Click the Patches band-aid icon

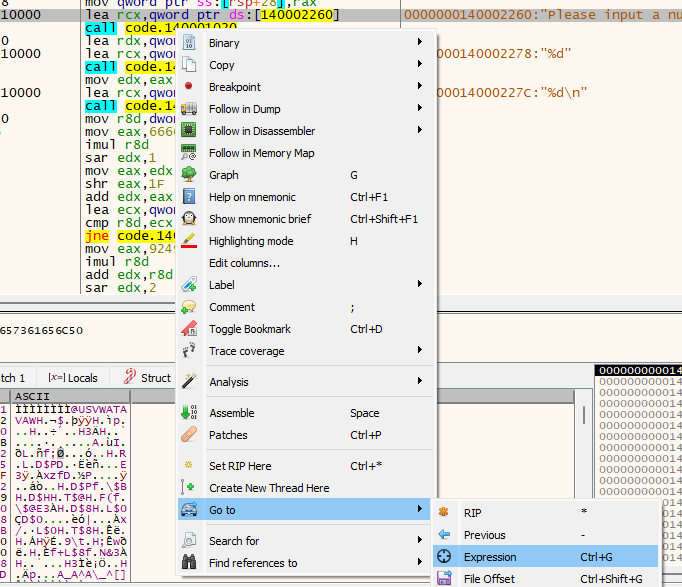[x=189, y=434]
